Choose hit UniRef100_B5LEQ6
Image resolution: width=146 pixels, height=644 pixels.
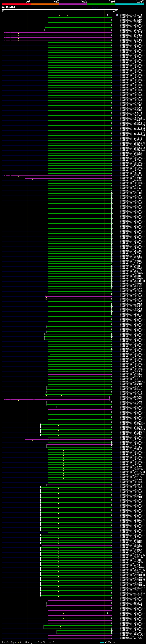[x=131, y=173]
